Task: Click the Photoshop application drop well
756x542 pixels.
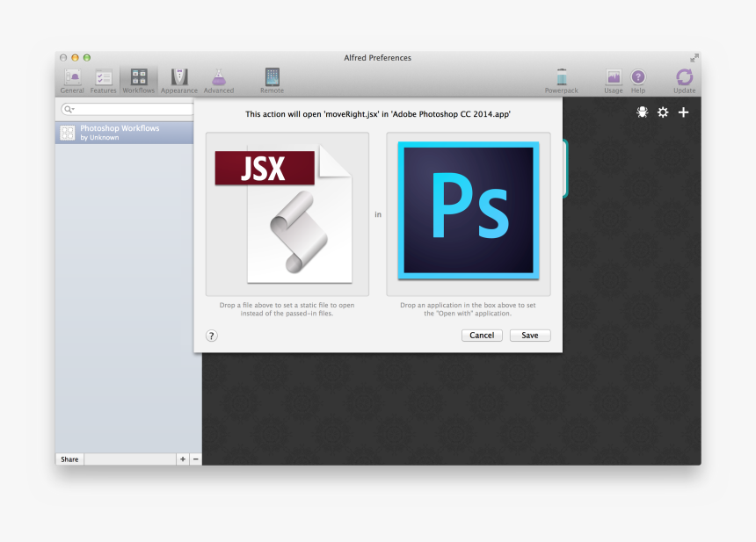Action: pyautogui.click(x=469, y=214)
